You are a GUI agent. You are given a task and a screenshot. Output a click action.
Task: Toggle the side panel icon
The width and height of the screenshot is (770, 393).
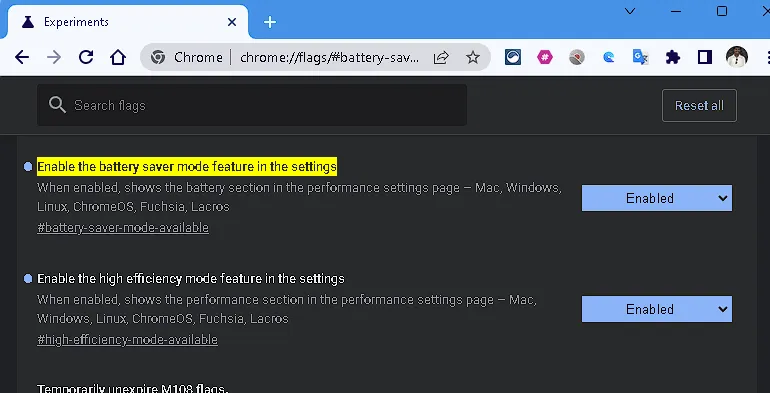pos(705,57)
